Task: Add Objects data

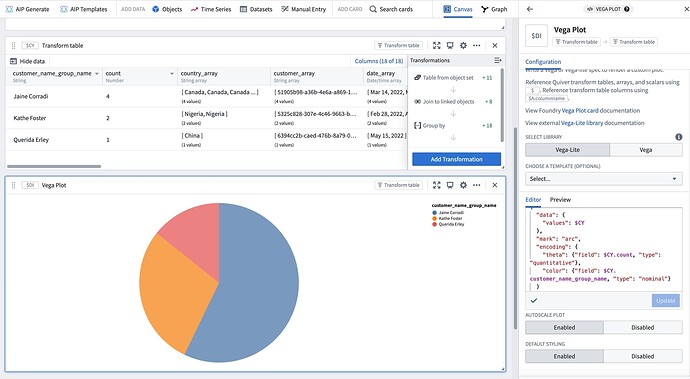Action: (x=167, y=9)
